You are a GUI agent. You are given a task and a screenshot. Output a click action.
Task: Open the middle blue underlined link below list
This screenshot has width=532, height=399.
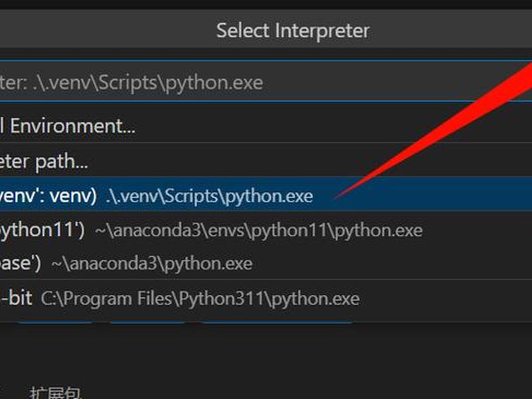click(146, 323)
